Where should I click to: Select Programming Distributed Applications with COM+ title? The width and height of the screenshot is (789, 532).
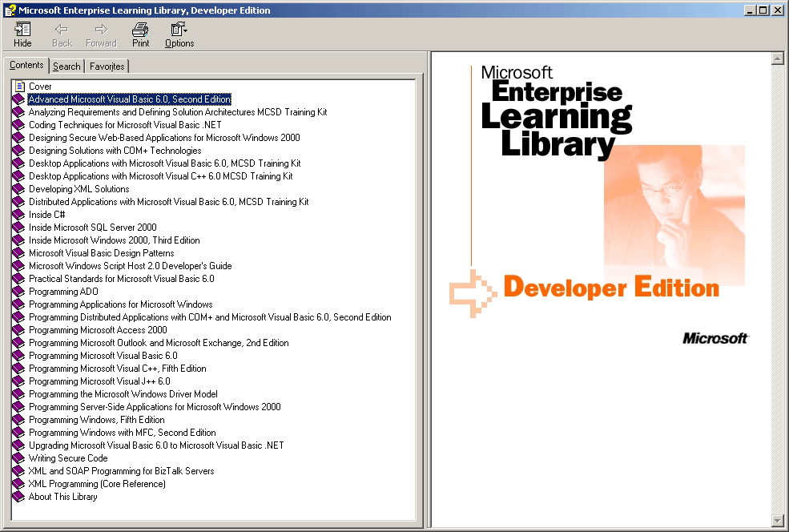[x=210, y=317]
